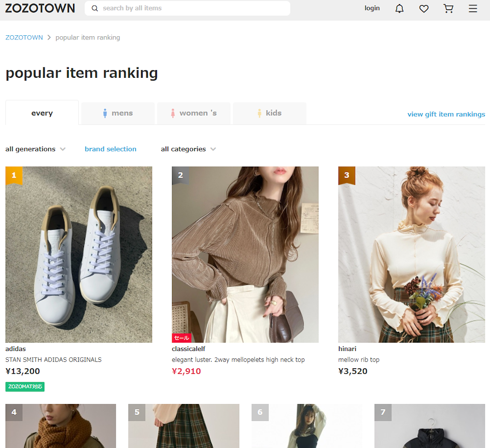
Task: Click STAN SMITH ADIDAS ORIGINALS title
Action: point(53,359)
